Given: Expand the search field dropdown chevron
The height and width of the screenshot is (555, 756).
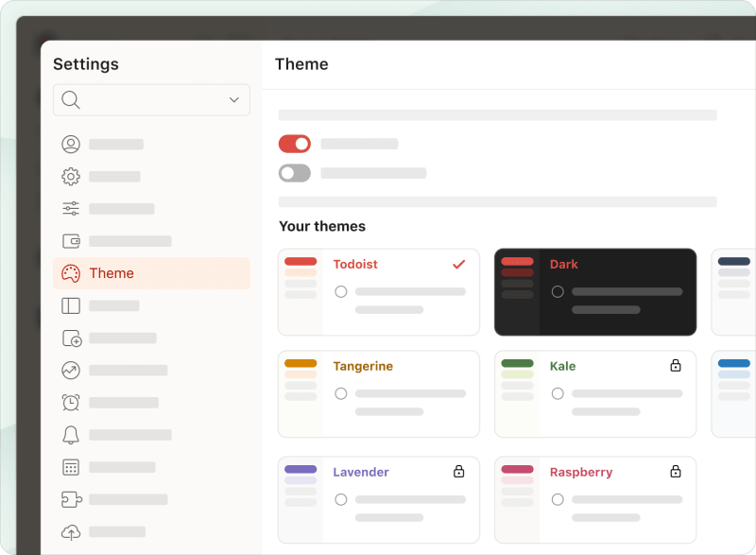Looking at the screenshot, I should [232, 99].
